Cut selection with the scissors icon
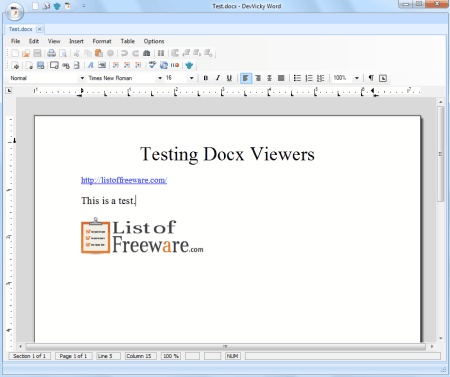Viewport: 450px width, 377px height. coord(77,53)
